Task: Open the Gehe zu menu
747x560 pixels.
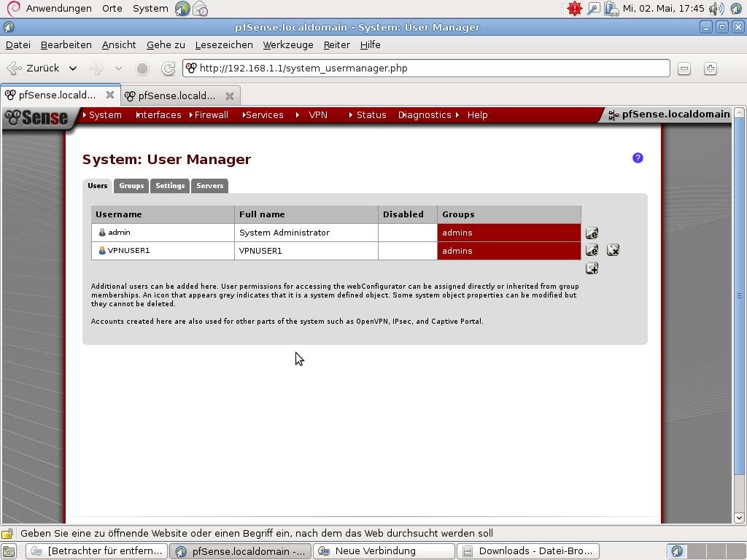Action: click(x=166, y=44)
